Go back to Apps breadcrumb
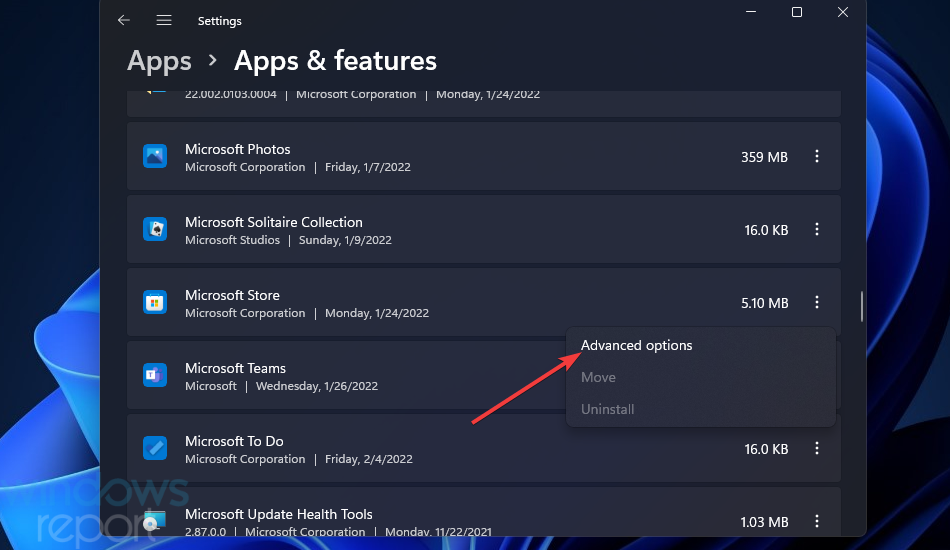This screenshot has height=550, width=950. [159, 61]
